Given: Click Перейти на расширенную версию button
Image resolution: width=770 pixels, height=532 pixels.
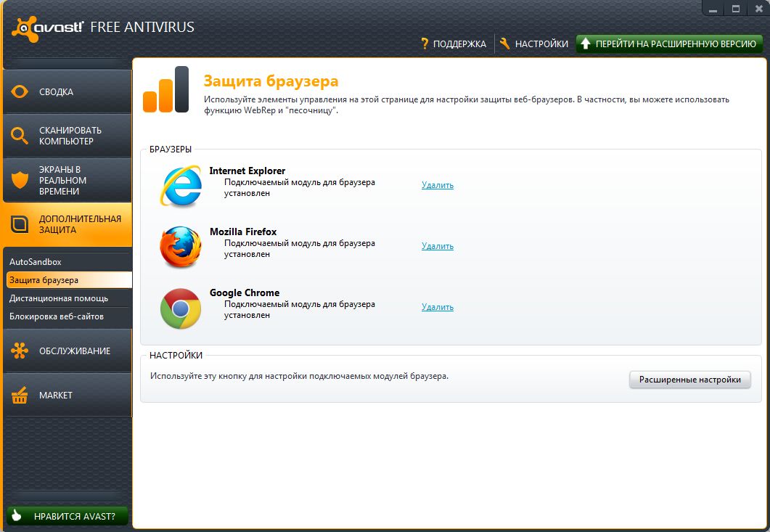Looking at the screenshot, I should tap(669, 44).
